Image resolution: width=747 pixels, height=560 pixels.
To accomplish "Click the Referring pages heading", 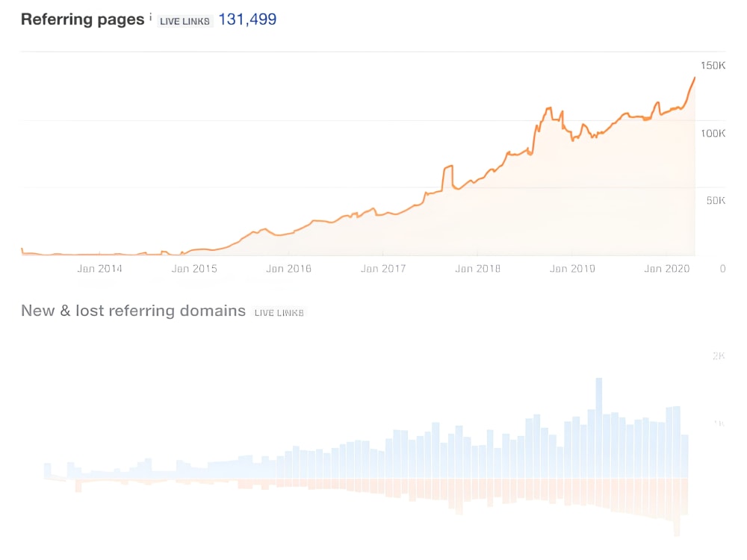I will pyautogui.click(x=82, y=19).
